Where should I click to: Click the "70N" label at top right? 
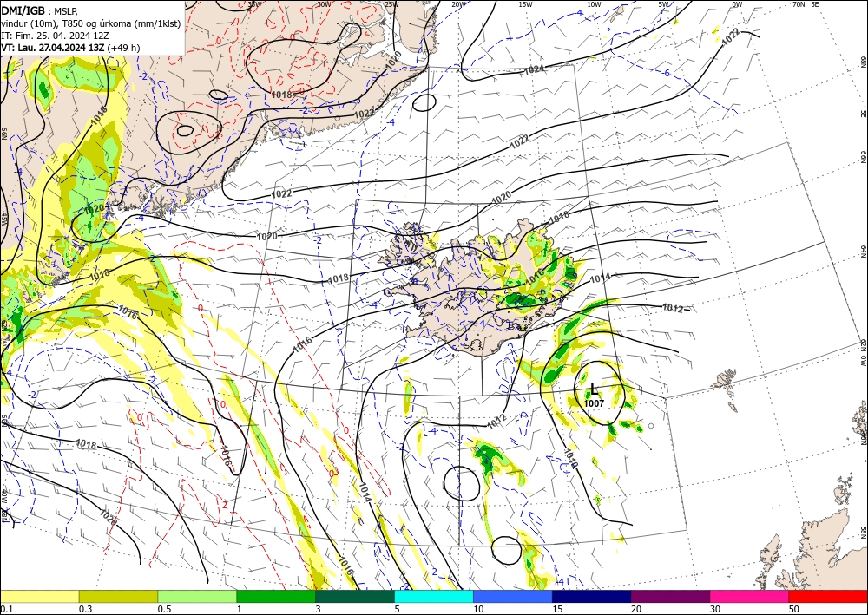click(799, 4)
